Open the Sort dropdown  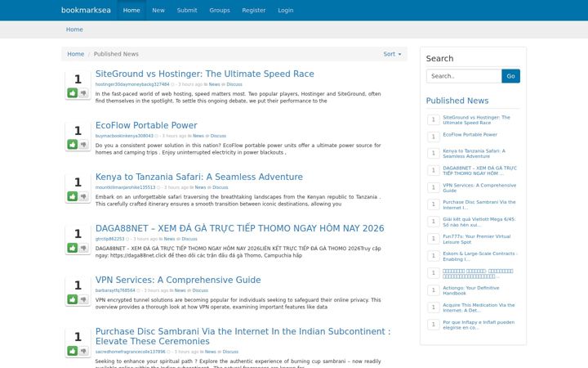[x=392, y=54]
